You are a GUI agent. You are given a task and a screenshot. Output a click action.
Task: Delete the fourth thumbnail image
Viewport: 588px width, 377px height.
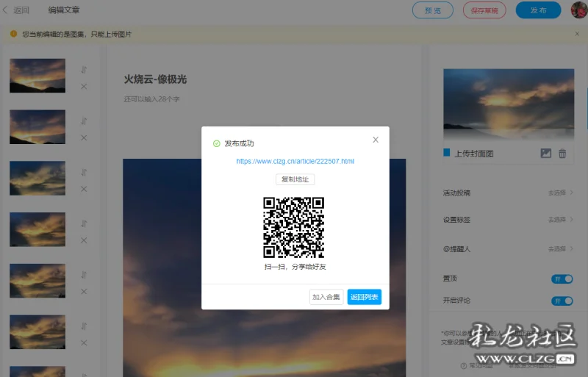click(x=84, y=240)
